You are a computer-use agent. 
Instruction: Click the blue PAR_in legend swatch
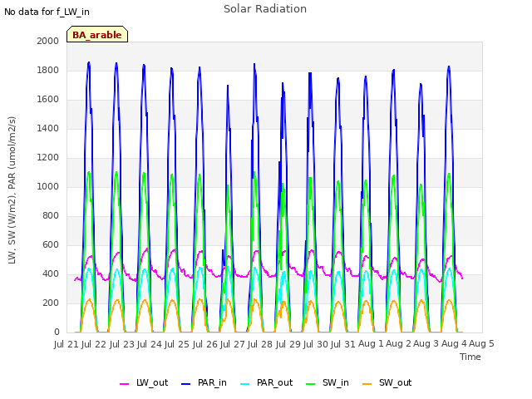click(186, 384)
